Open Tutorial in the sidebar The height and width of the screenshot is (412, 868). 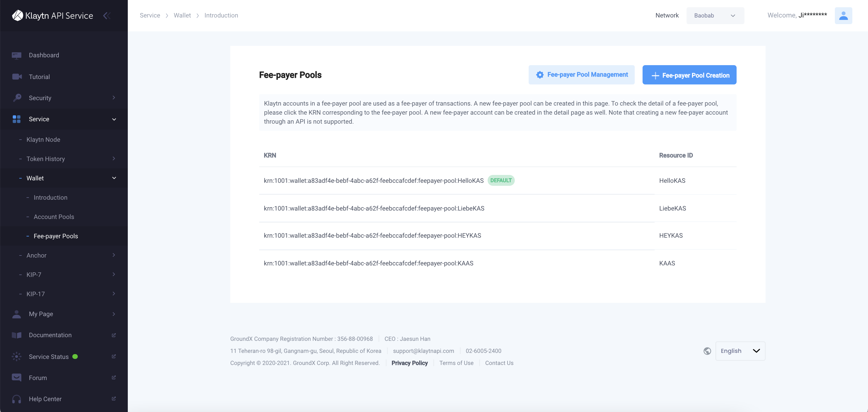pos(39,77)
